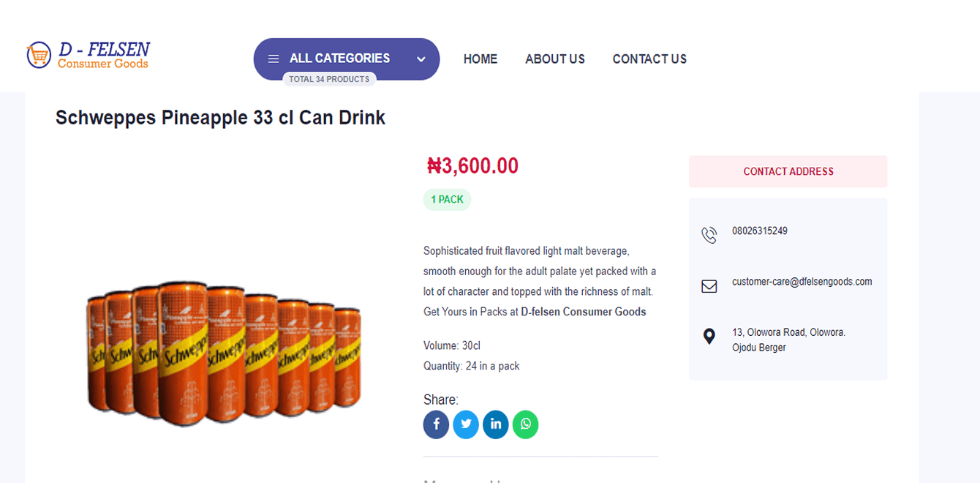Expand the All Categories chevron
980x483 pixels.
point(421,59)
